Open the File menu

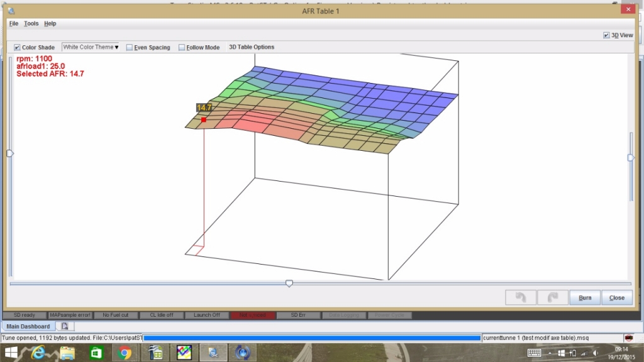point(14,23)
